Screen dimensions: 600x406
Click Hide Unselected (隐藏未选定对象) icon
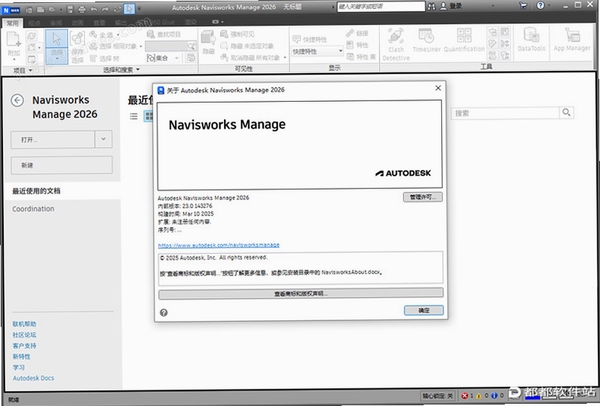click(x=224, y=46)
